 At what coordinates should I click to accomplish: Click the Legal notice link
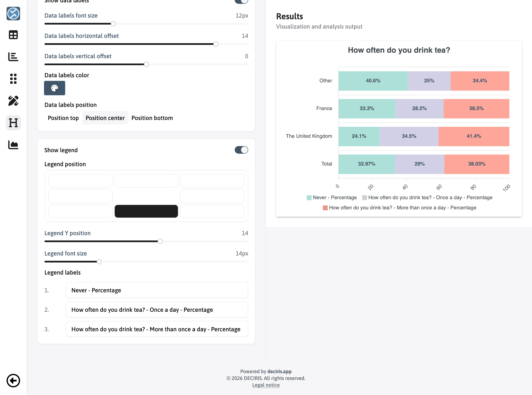(x=266, y=385)
